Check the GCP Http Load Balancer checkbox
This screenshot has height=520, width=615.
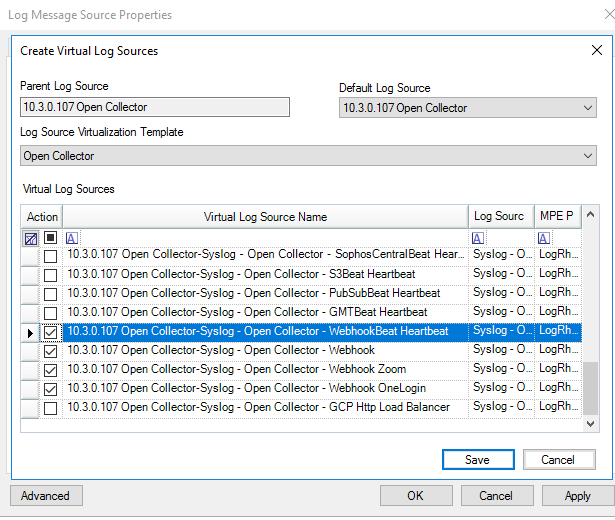click(50, 408)
